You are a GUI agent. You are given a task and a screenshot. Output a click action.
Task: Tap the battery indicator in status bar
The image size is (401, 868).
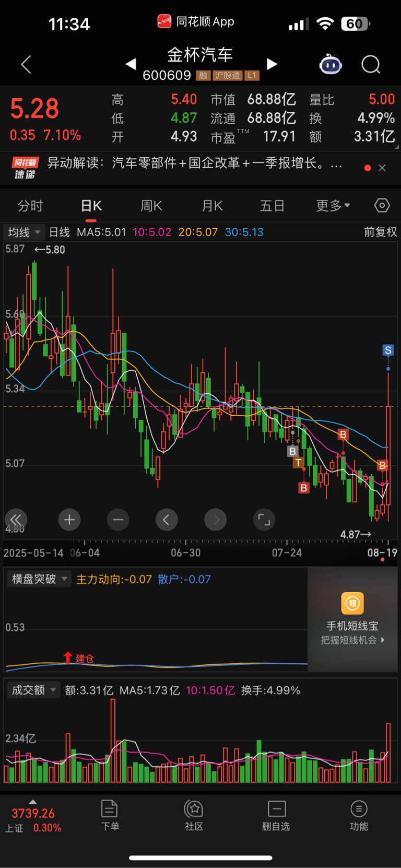click(356, 24)
